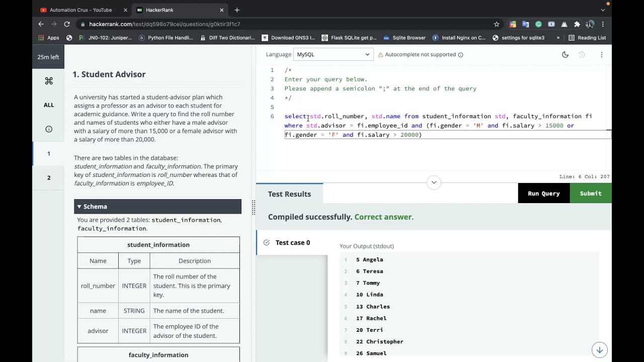Open editor three-dot options menu
The height and width of the screenshot is (362, 644).
(601, 55)
